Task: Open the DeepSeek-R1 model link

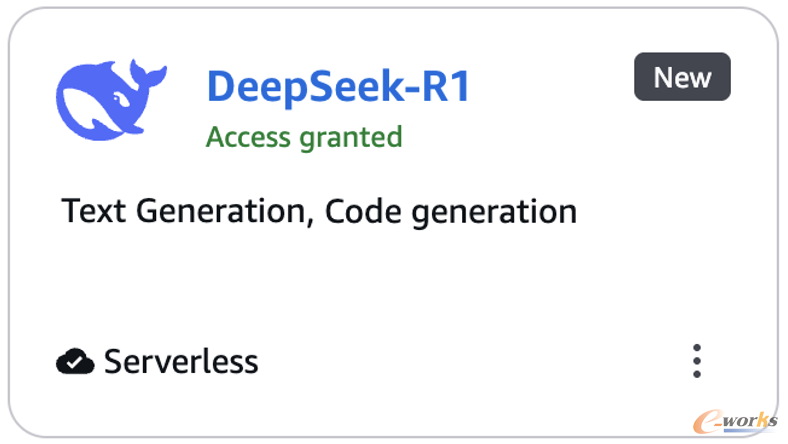Action: point(338,86)
